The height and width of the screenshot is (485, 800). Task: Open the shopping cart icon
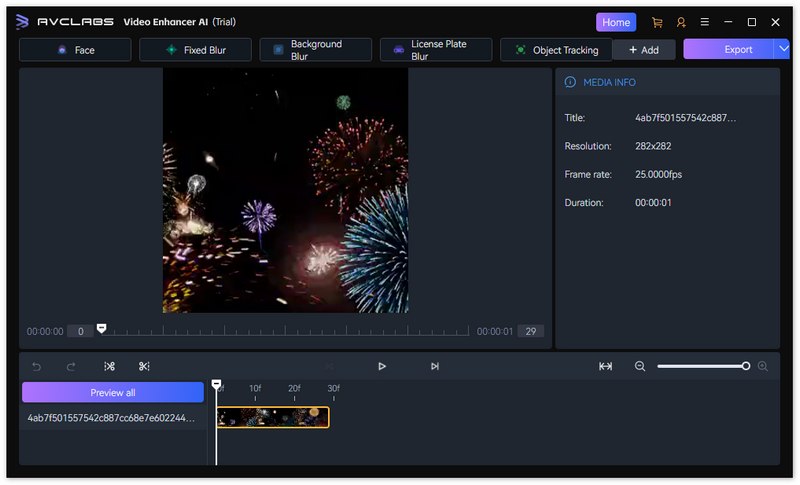(657, 22)
